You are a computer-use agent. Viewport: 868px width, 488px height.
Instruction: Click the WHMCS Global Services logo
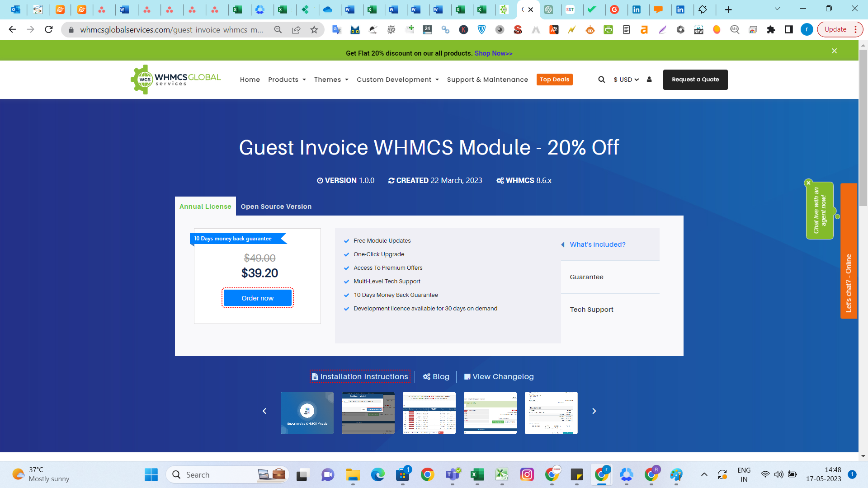[x=176, y=80]
